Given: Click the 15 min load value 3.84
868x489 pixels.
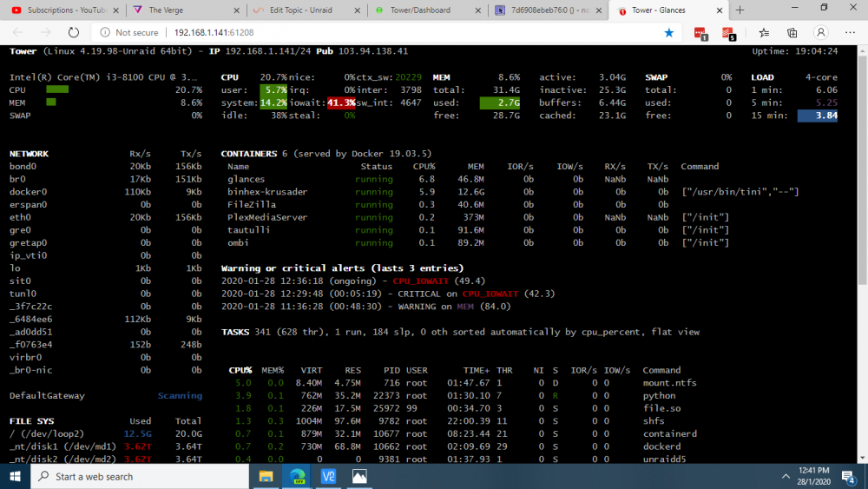Looking at the screenshot, I should click(818, 116).
